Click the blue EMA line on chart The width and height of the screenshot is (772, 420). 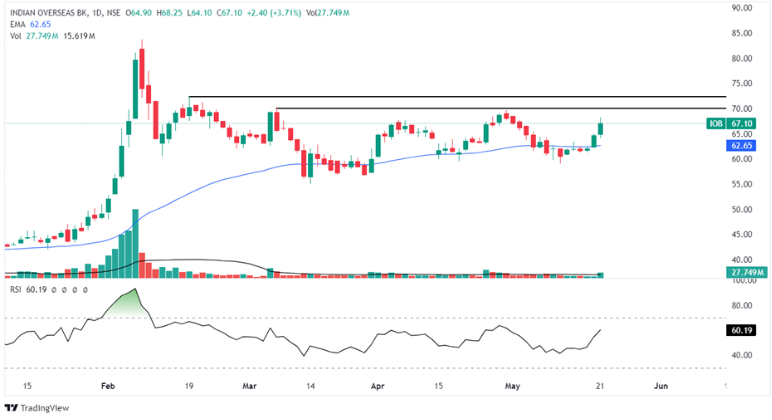tap(200, 187)
